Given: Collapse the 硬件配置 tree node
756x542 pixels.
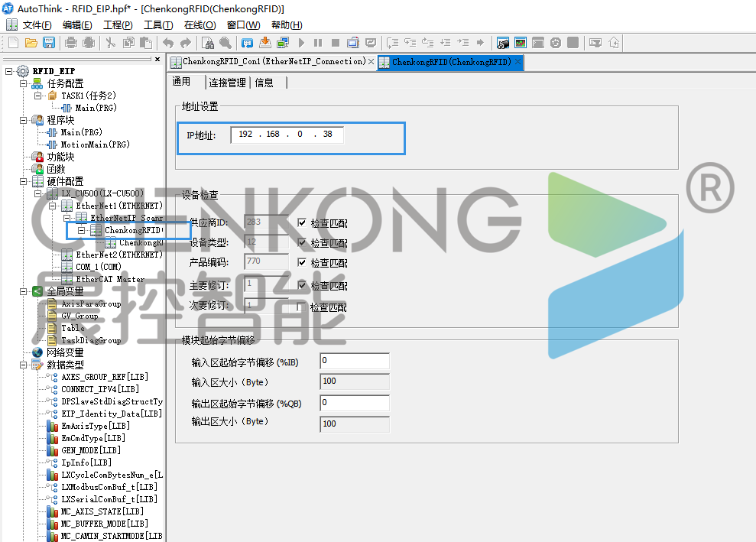Looking at the screenshot, I should pos(23,181).
